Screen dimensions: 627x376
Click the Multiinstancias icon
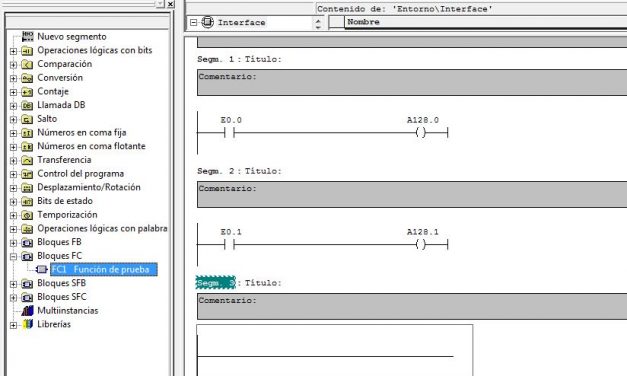(x=27, y=310)
